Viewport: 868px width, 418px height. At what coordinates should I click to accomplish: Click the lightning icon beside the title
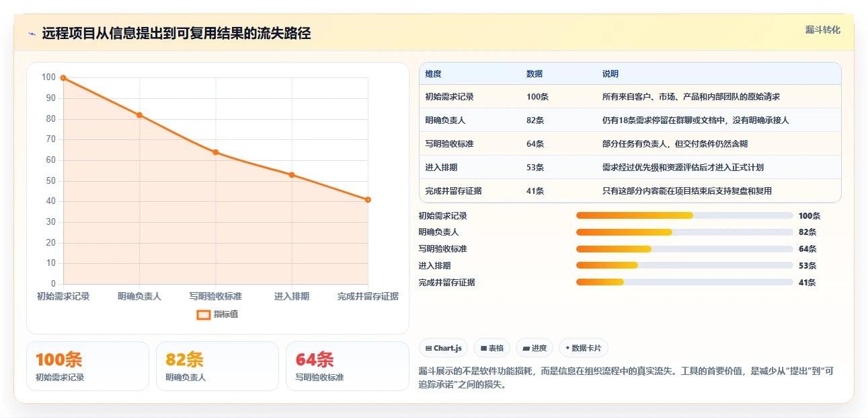click(32, 34)
